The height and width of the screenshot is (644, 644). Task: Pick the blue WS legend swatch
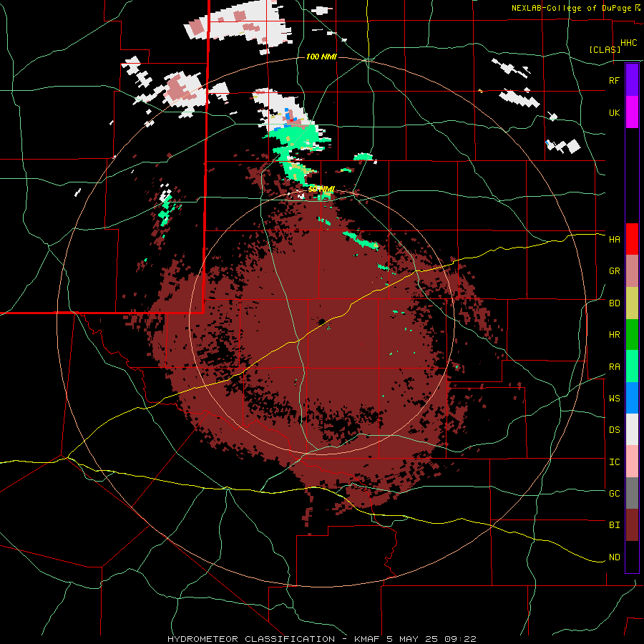point(632,398)
